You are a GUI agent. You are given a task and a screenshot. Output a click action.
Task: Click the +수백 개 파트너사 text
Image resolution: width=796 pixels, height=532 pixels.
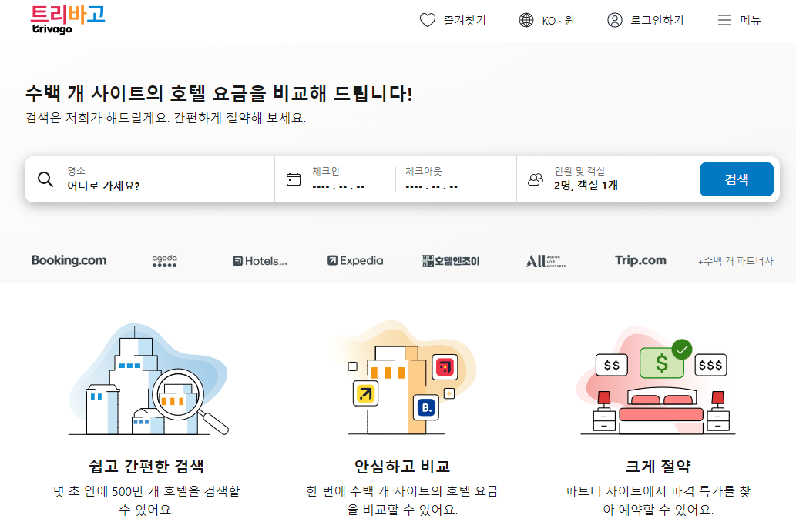pos(736,261)
